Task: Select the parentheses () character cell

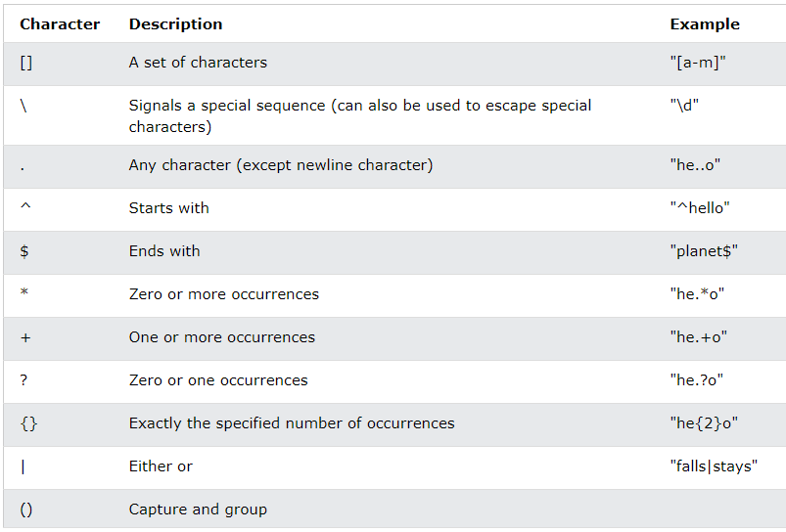Action: [x=26, y=510]
